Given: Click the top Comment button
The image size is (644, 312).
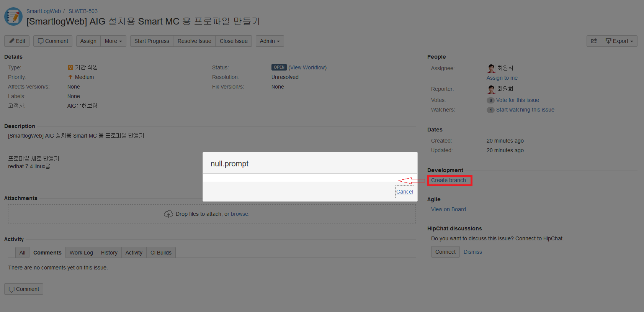Looking at the screenshot, I should point(53,41).
